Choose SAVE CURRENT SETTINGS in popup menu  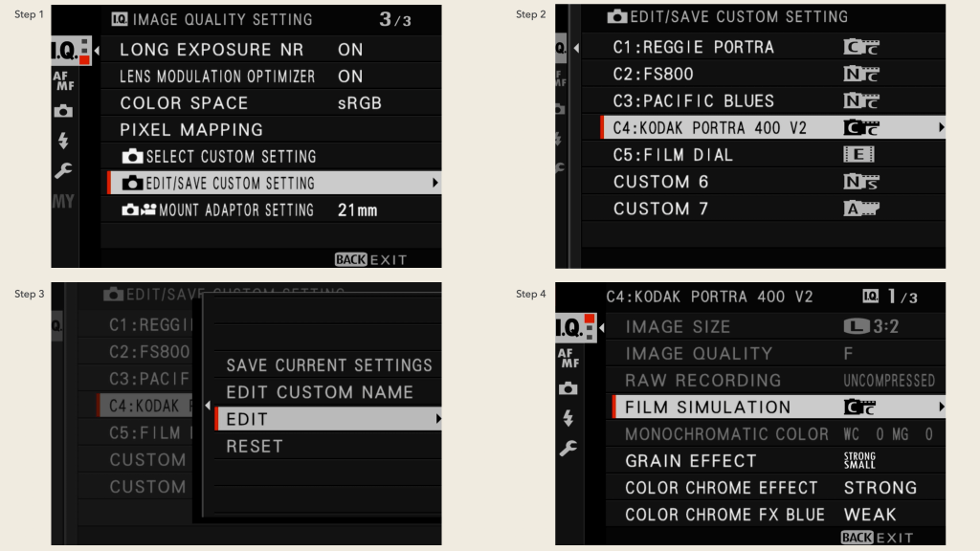pos(328,365)
